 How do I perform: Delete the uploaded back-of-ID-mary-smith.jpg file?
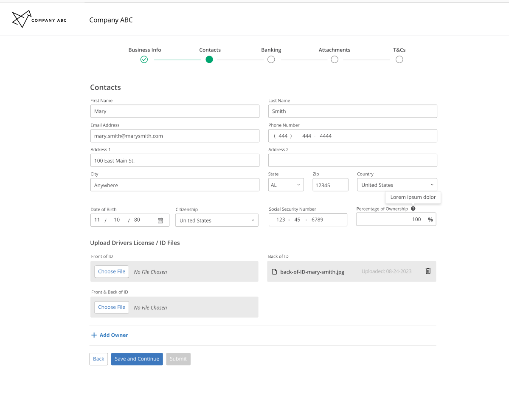428,271
